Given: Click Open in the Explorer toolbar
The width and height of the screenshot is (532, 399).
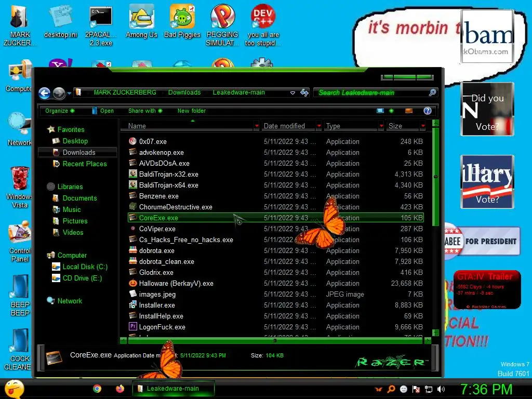Looking at the screenshot, I should pos(103,111).
